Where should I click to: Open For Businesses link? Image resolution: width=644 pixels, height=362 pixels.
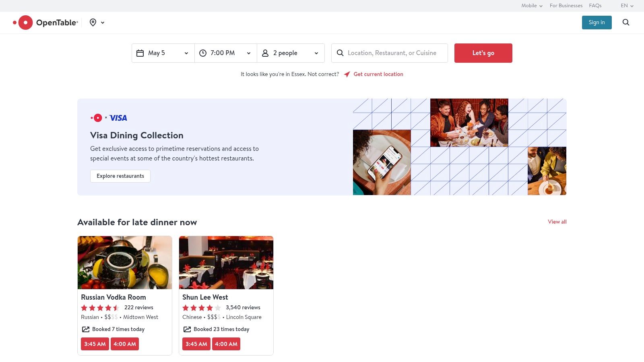566,6
